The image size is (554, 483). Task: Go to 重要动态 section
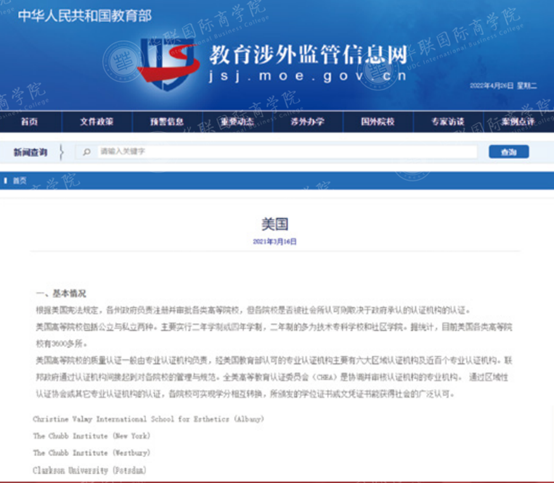pyautogui.click(x=237, y=122)
